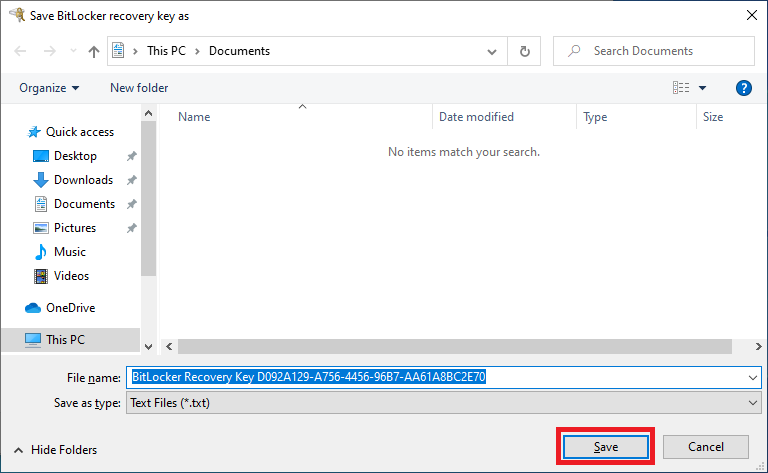Expand the File name dropdown arrow
The height and width of the screenshot is (473, 768).
pyautogui.click(x=753, y=378)
